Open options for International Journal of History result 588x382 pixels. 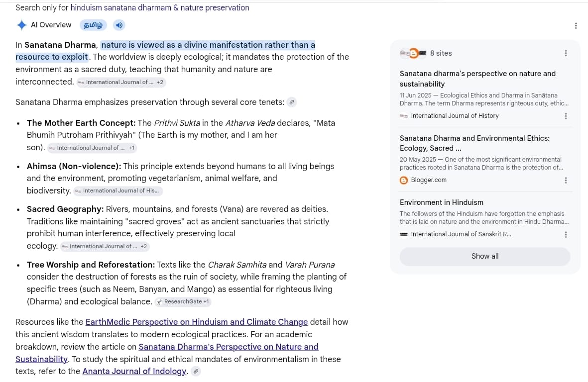point(566,116)
